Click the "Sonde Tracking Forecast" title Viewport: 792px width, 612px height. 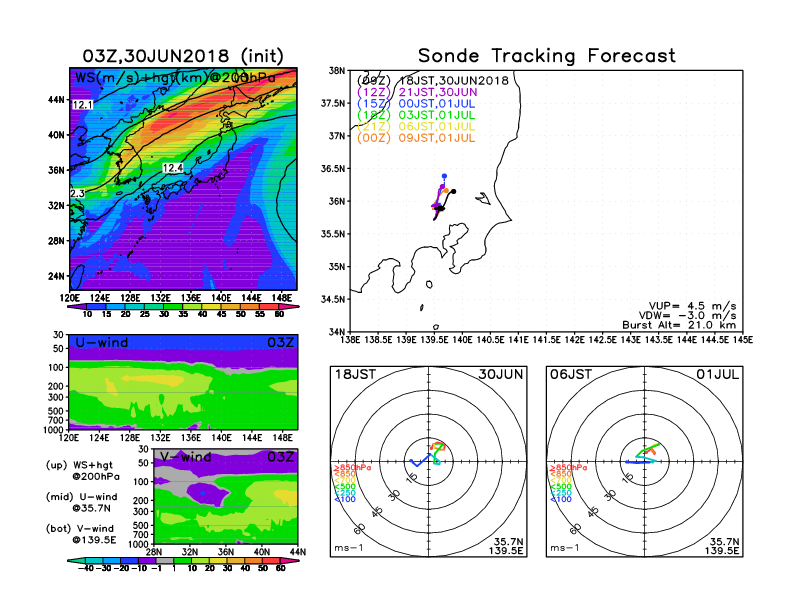547,55
